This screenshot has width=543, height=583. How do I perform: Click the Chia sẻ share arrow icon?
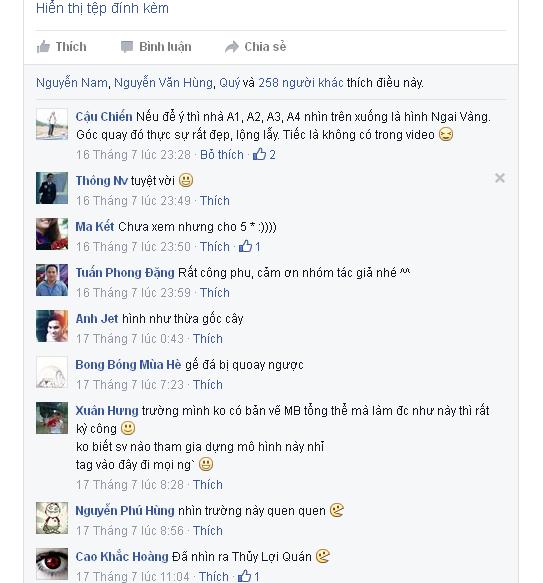232,47
